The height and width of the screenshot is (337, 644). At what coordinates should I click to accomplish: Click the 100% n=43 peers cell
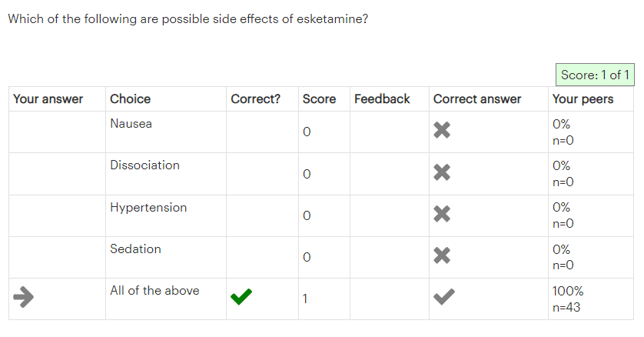[x=569, y=299]
